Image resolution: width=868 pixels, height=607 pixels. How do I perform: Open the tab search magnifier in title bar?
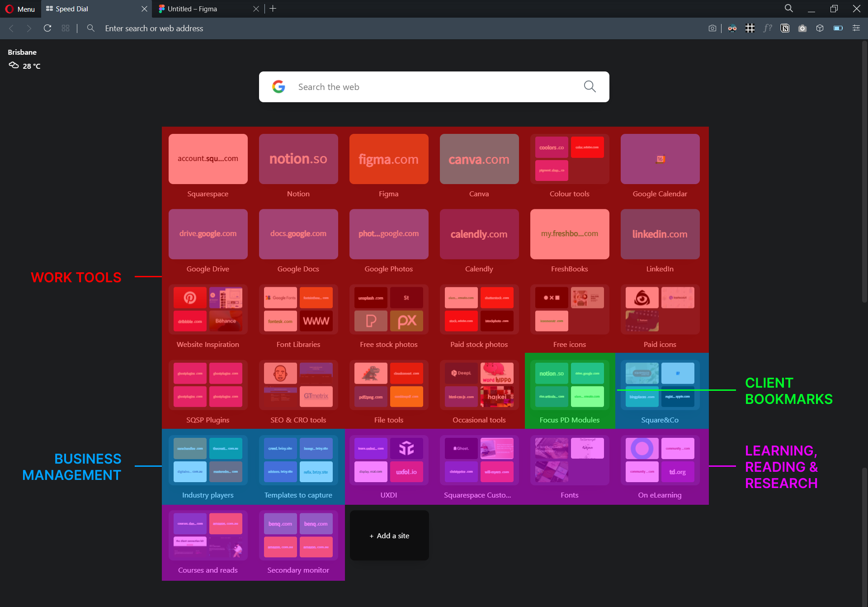pyautogui.click(x=789, y=9)
